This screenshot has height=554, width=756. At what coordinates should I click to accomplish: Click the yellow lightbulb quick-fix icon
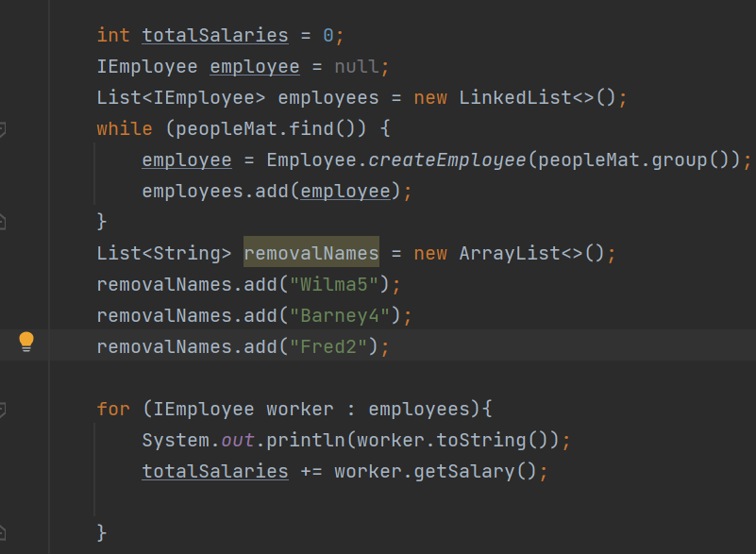[26, 342]
